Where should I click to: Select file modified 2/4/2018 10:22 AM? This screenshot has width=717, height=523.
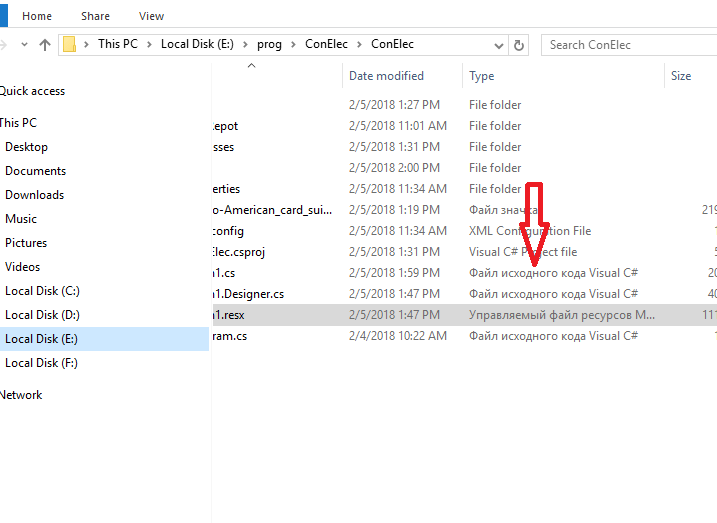point(464,336)
